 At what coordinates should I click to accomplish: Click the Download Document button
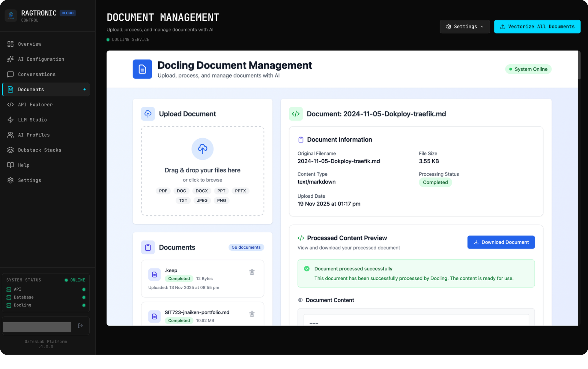coord(501,242)
